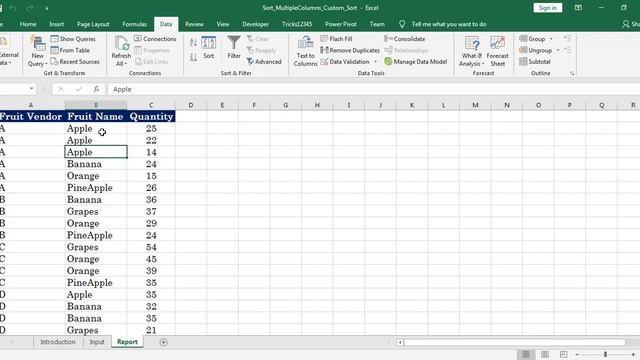Sort A to Z ascending
The width and height of the screenshot is (640, 360).
click(193, 42)
